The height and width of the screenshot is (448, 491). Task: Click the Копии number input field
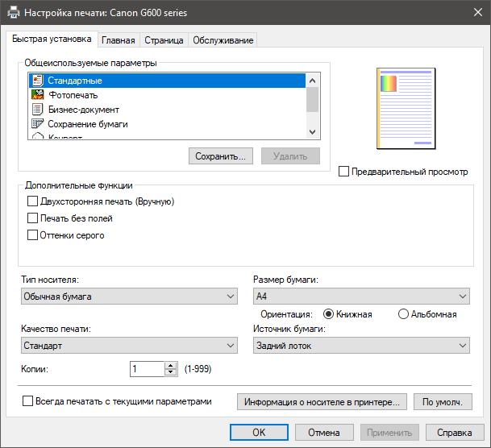pyautogui.click(x=148, y=369)
